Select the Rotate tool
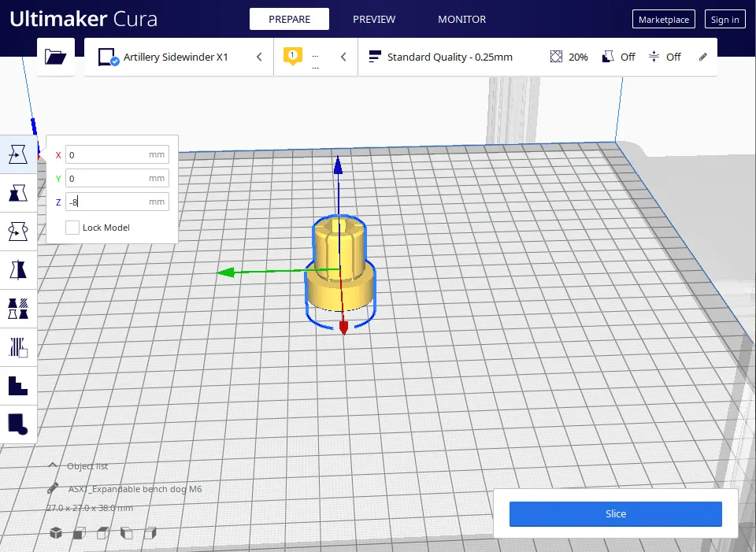This screenshot has width=756, height=552. pyautogui.click(x=17, y=232)
